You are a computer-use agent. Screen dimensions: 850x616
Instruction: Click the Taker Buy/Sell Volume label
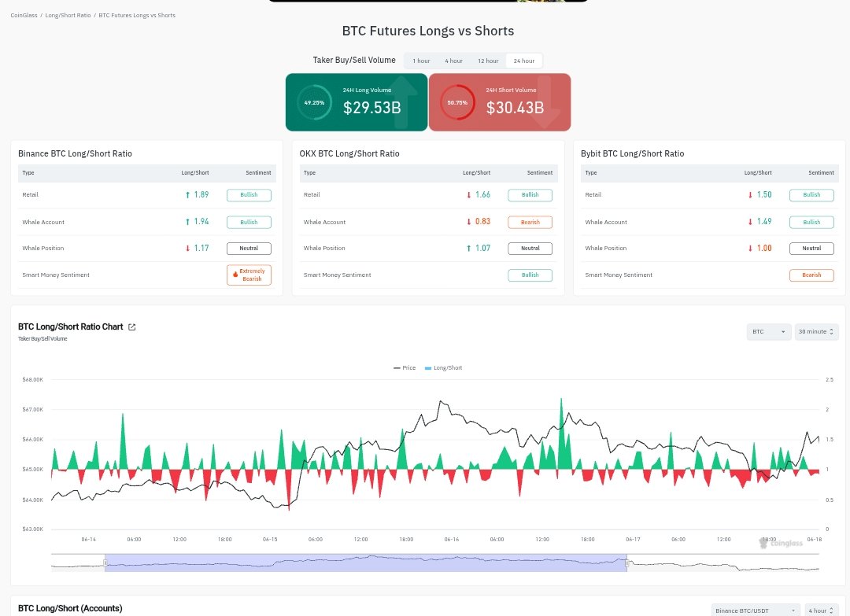[x=354, y=60]
